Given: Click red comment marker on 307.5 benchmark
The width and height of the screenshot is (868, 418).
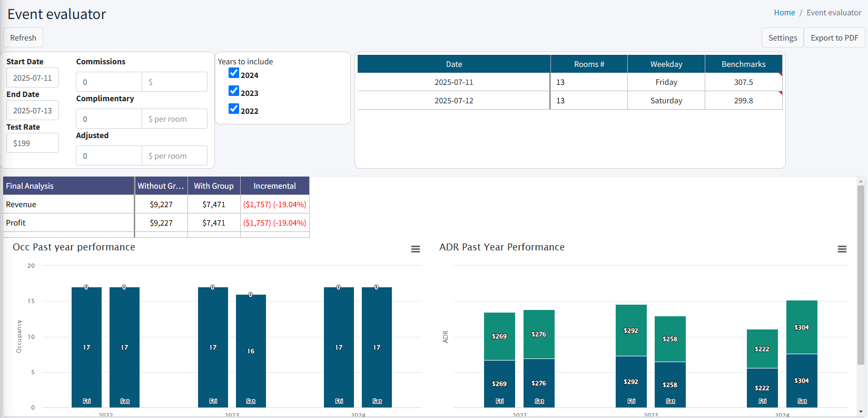Looking at the screenshot, I should click(x=780, y=75).
